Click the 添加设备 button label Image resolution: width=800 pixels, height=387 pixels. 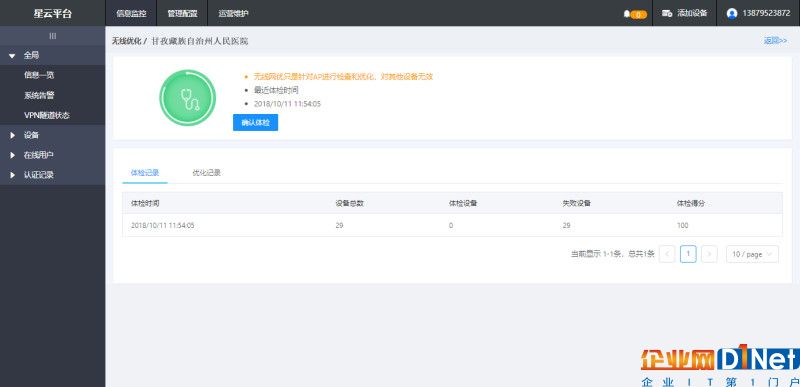(x=692, y=13)
